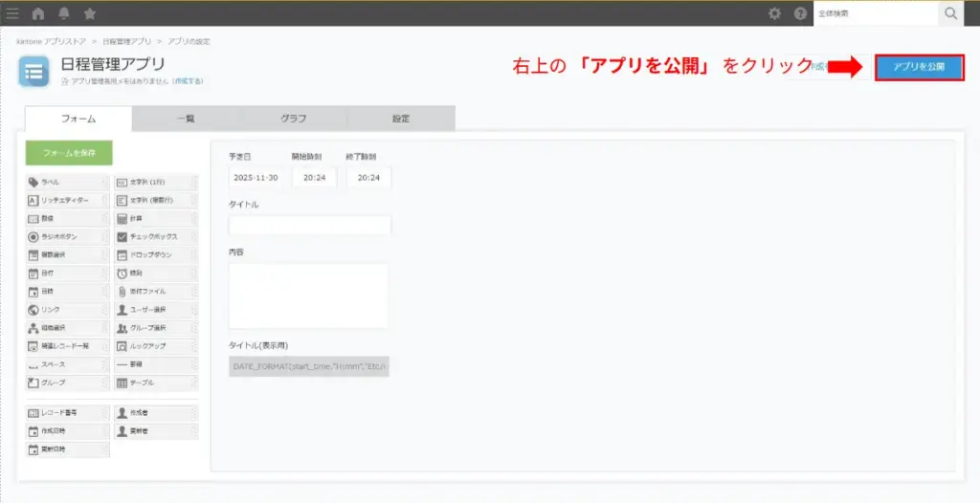
Task: Open the settings gear icon
Action: pyautogui.click(x=774, y=13)
